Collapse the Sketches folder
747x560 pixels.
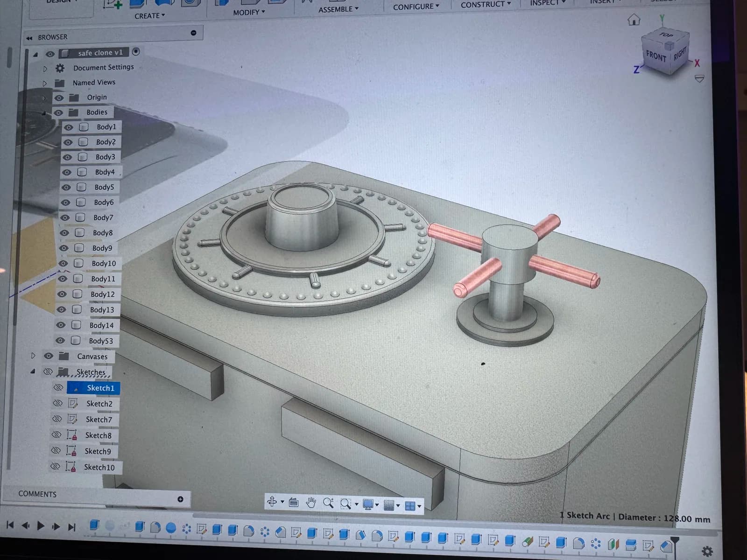33,371
